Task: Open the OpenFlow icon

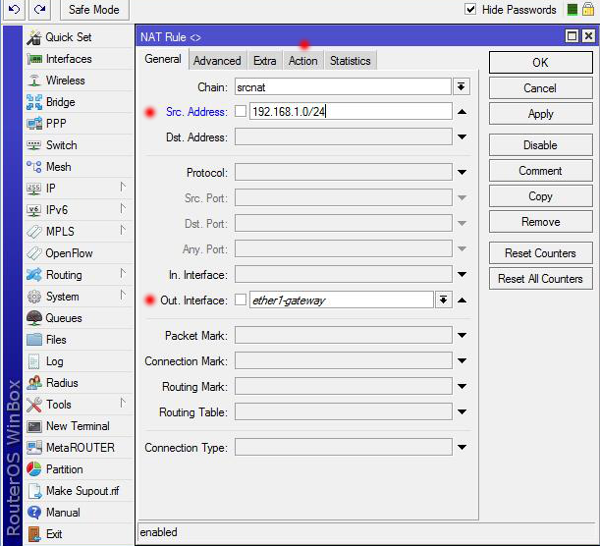Action: [x=34, y=253]
